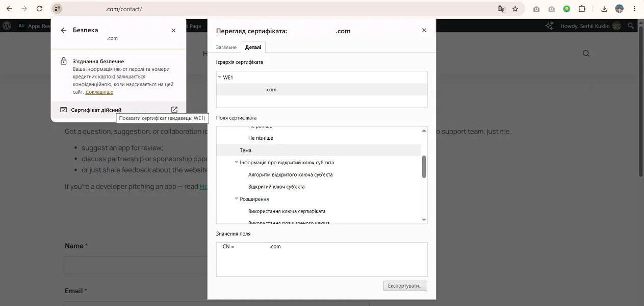
Task: Go back using the browser back arrow
Action: tap(9, 9)
